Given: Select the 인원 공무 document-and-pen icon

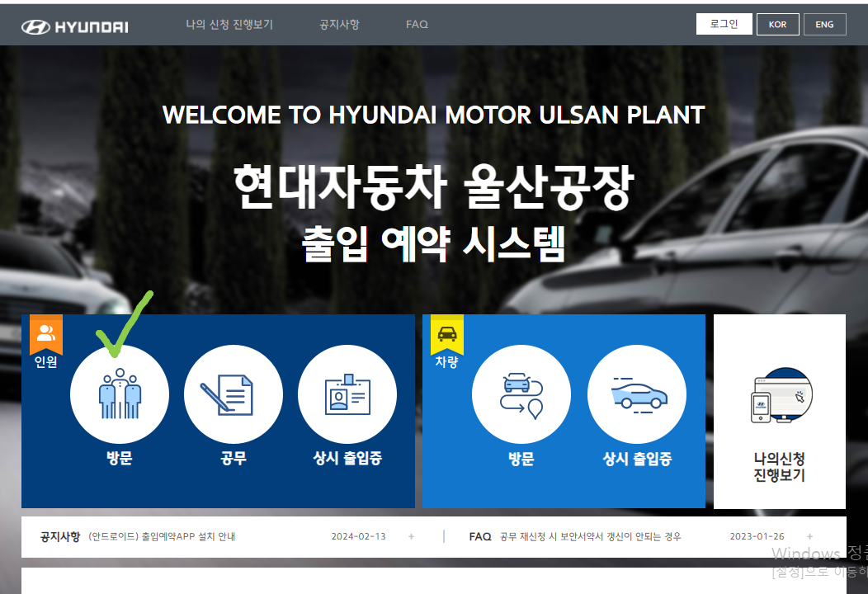Looking at the screenshot, I should pyautogui.click(x=233, y=394).
